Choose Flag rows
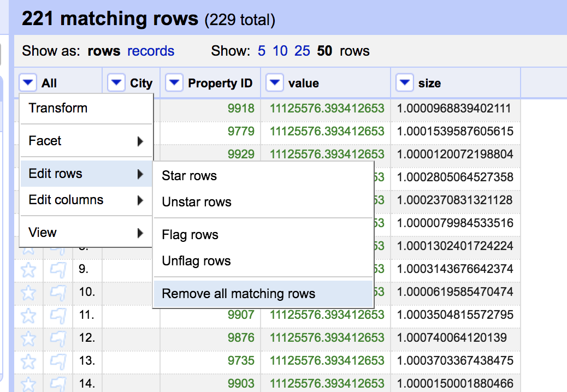The width and height of the screenshot is (567, 392). click(263, 234)
